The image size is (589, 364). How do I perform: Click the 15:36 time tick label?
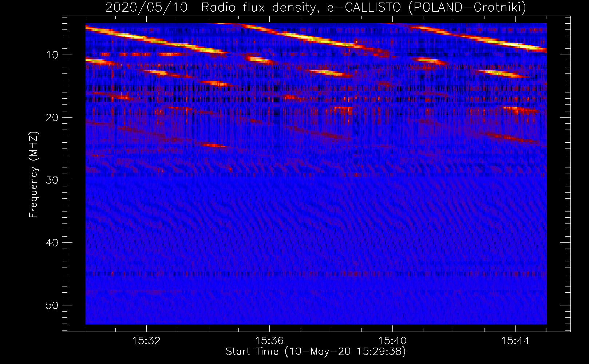click(x=269, y=341)
